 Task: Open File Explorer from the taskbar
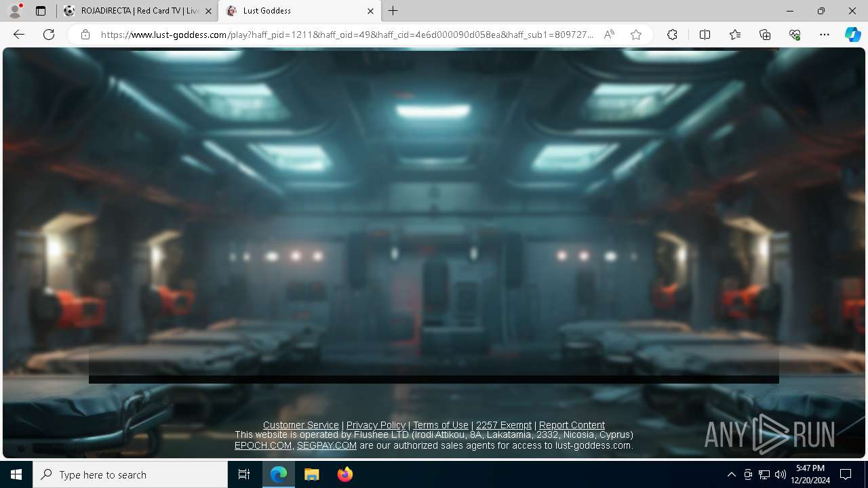(x=312, y=474)
